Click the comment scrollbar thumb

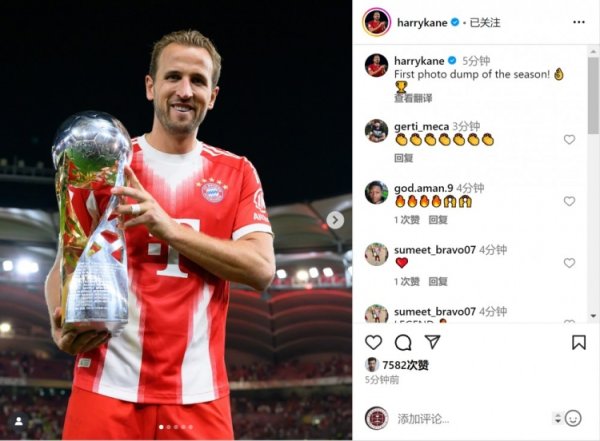(x=593, y=96)
